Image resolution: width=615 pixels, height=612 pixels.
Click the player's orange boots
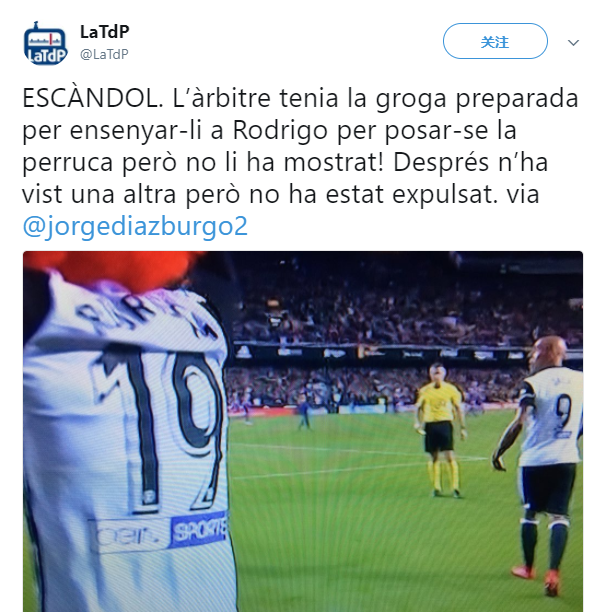tap(539, 580)
